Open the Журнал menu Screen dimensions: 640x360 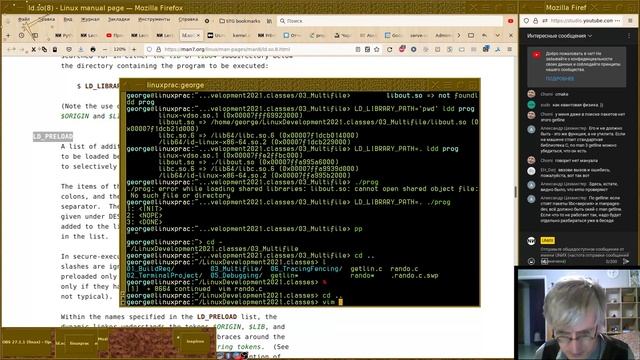90,20
